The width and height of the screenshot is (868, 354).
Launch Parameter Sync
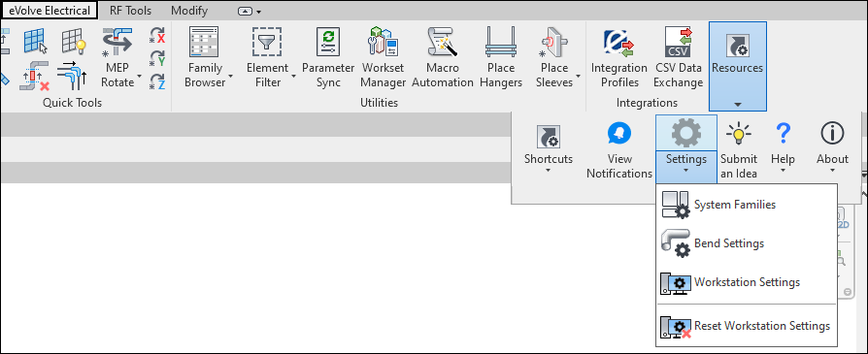328,58
